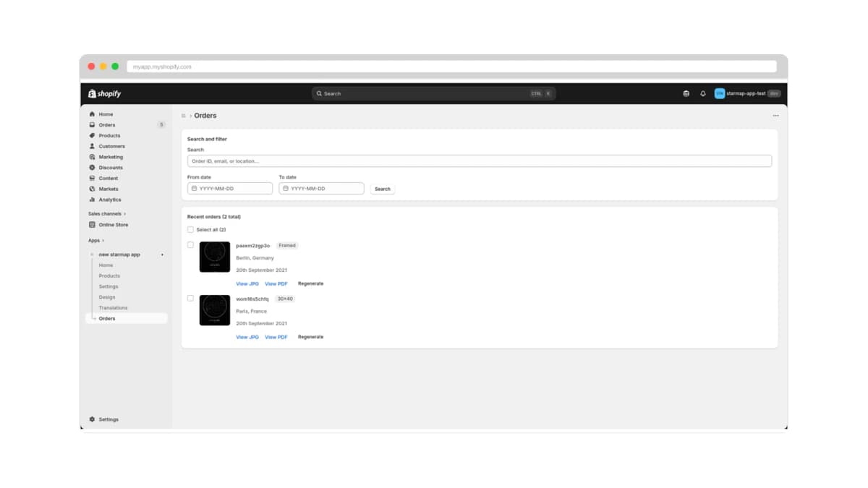Check the box for order wom16s5chfq
Viewport: 868px width, 488px height.
(x=191, y=298)
